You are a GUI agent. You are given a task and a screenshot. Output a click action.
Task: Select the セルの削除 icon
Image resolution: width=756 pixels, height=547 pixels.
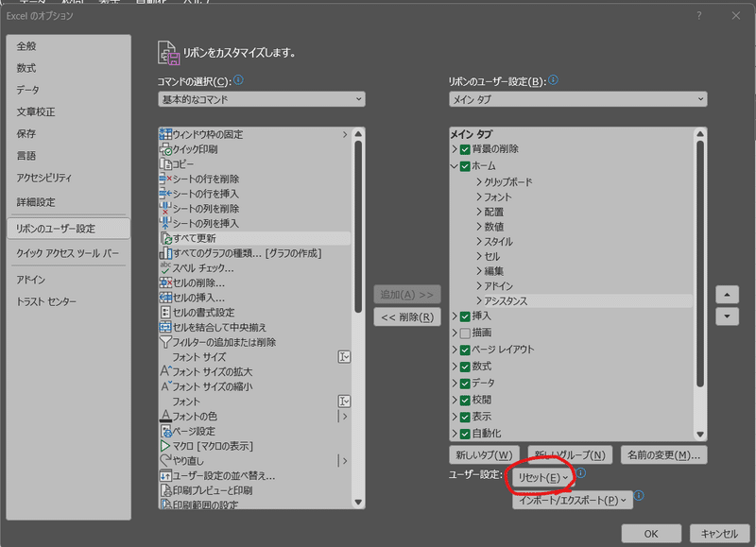pos(165,282)
